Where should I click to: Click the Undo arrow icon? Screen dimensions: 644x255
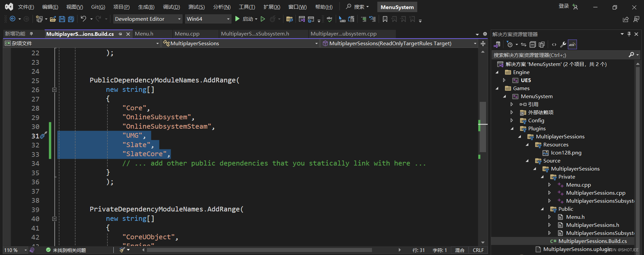click(x=84, y=19)
